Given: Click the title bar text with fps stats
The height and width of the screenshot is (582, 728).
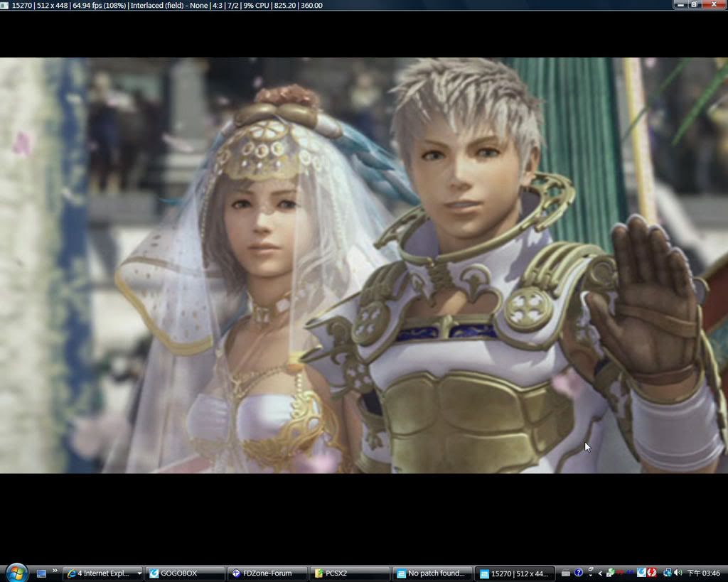Looking at the screenshot, I should point(167,5).
